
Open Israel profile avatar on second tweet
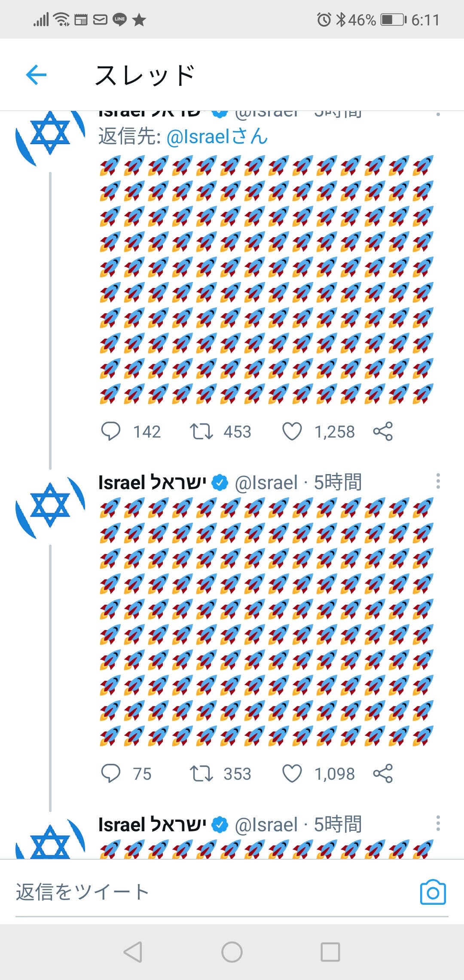tap(50, 505)
